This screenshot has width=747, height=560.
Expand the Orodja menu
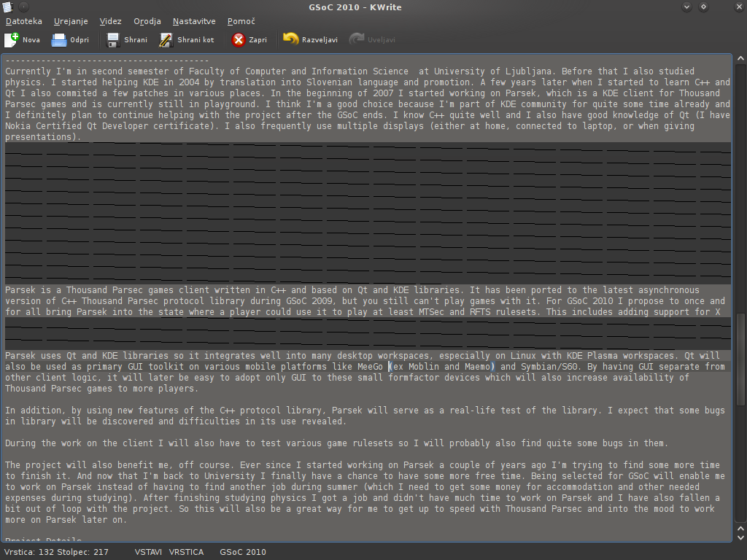coord(147,22)
